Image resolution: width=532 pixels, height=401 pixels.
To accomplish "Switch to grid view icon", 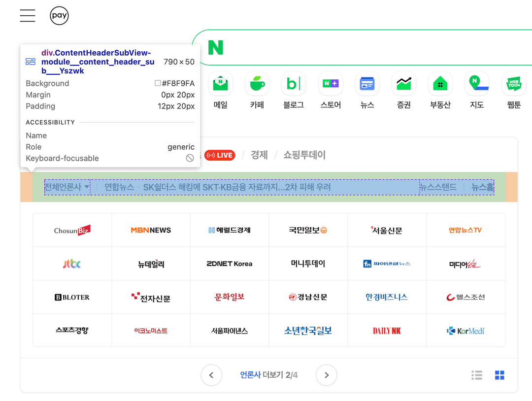I will pyautogui.click(x=499, y=375).
